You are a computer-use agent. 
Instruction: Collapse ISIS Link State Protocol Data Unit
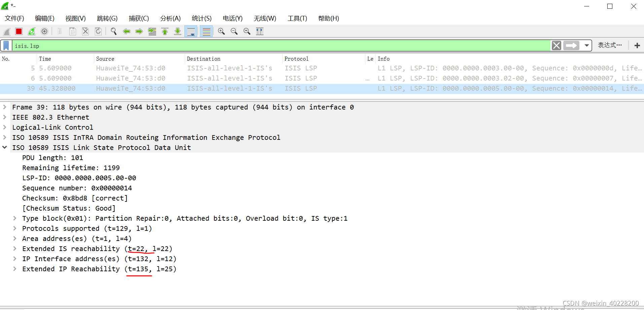5,148
